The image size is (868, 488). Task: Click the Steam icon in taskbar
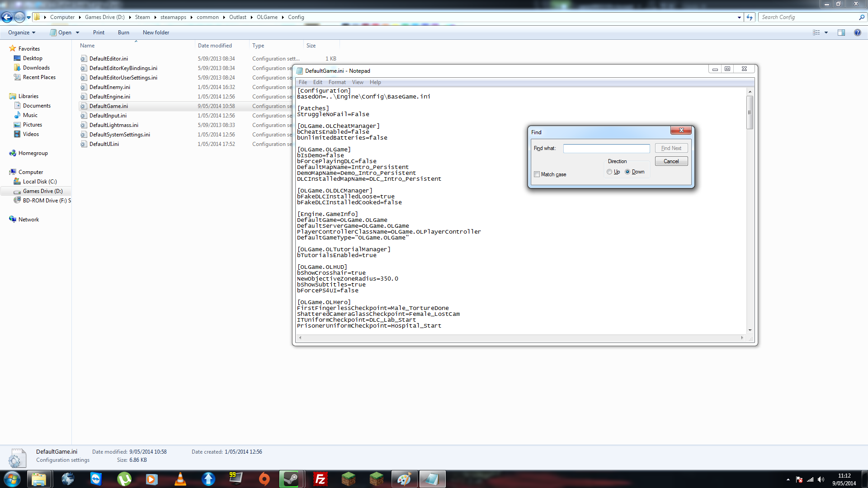click(291, 479)
